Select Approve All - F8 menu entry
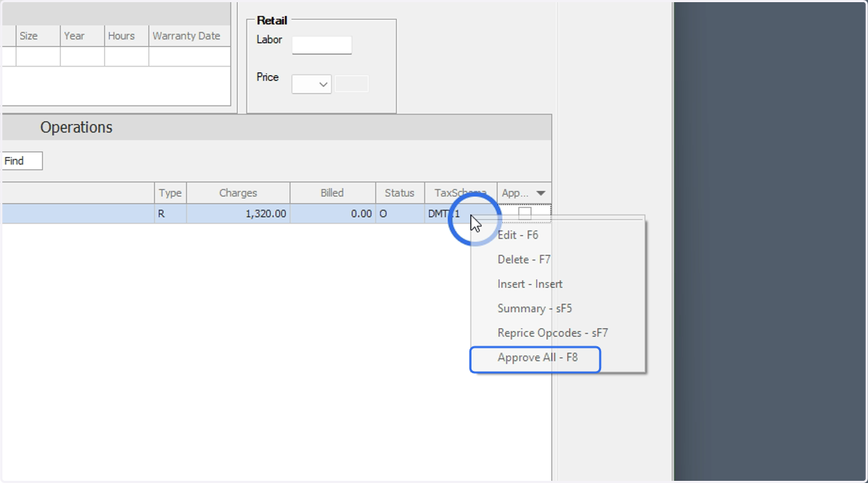The image size is (868, 483). coord(535,358)
